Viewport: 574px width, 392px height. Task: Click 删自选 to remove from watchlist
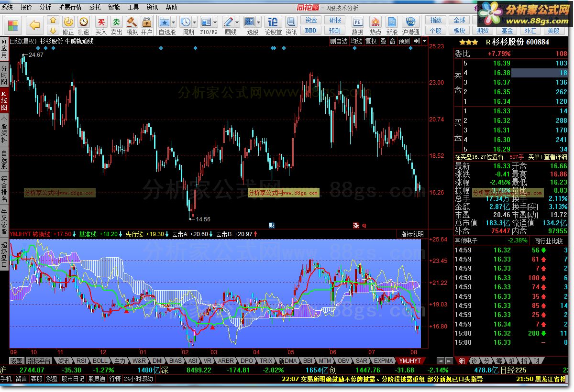click(x=339, y=41)
